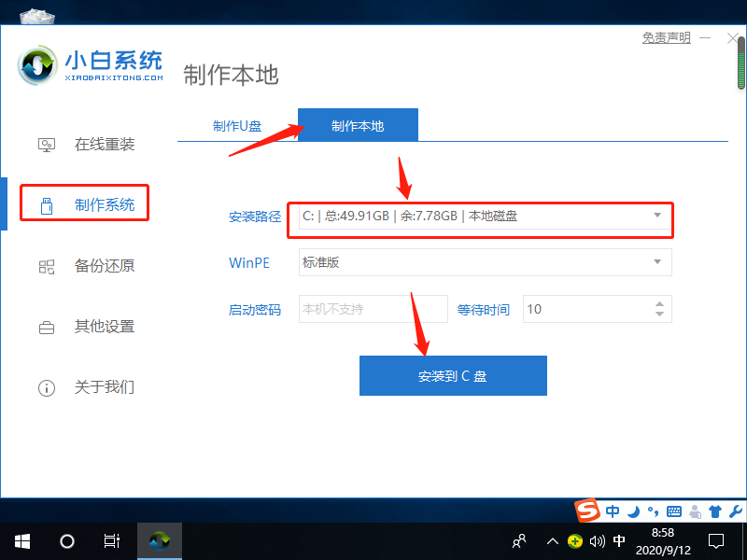Toggle Chinese/English input with the 中 icon
The image size is (747, 560).
613,511
